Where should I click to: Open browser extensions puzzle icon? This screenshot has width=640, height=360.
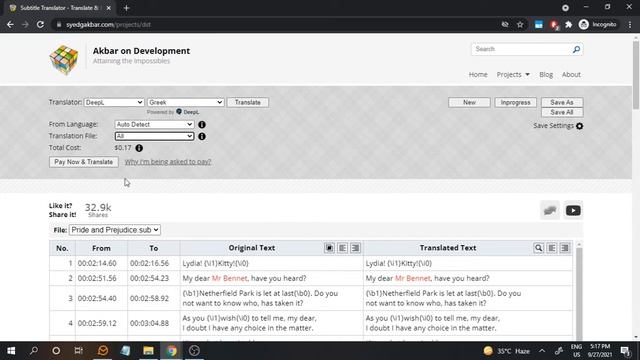click(569, 24)
